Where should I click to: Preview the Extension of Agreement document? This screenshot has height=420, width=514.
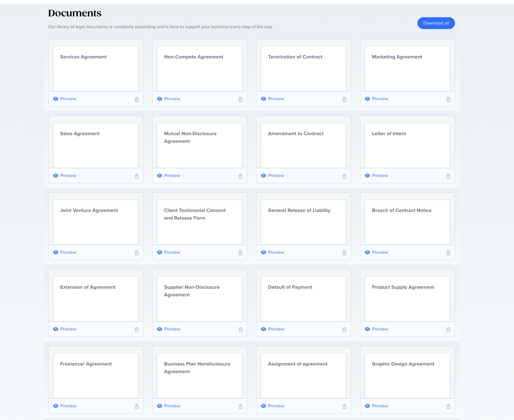[x=65, y=329]
